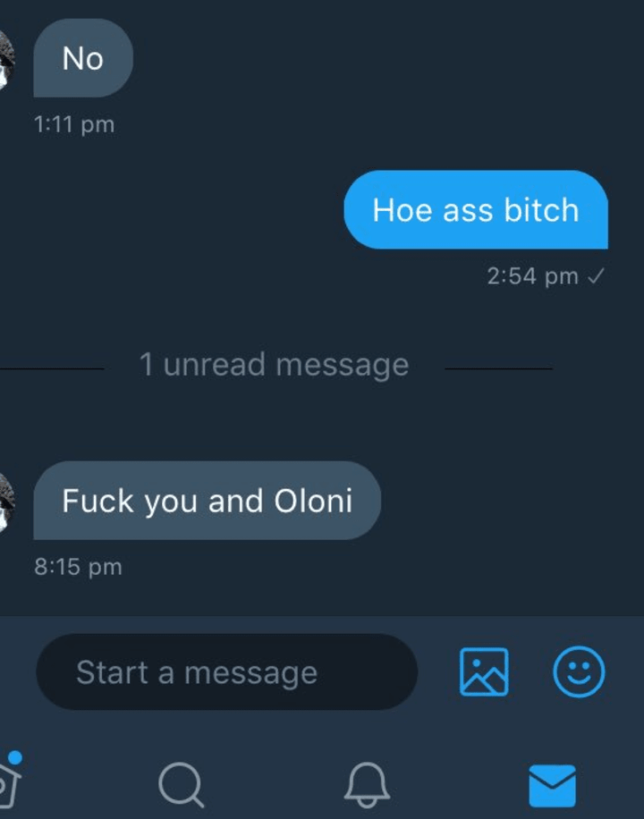Screen dimensions: 644x819
Task: Open the image attachment picker icon
Action: click(x=484, y=671)
